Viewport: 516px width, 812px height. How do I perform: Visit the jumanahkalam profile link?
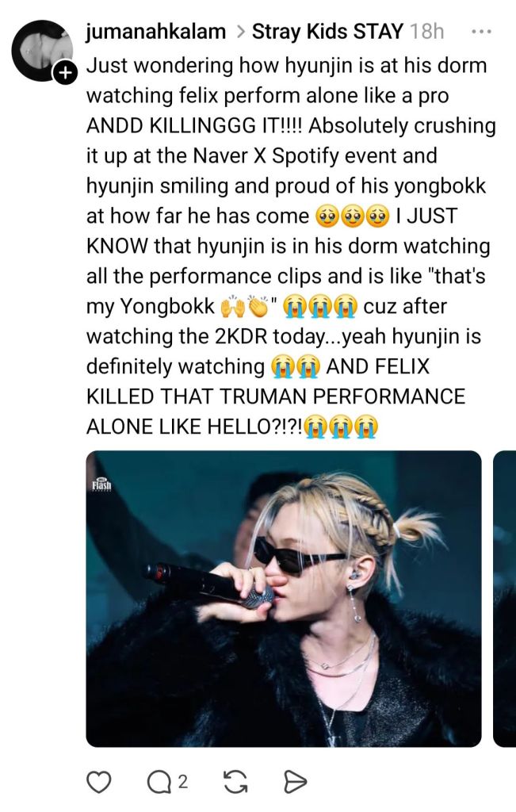(156, 32)
